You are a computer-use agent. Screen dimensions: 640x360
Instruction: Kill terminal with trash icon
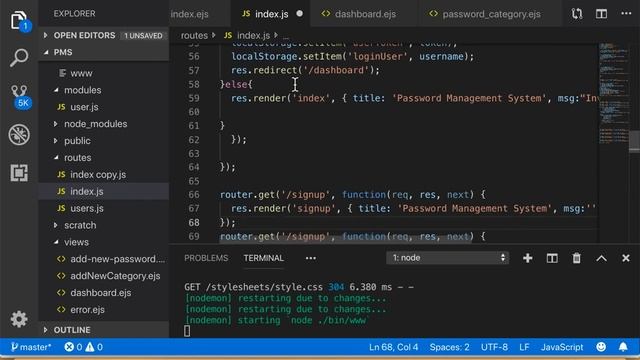pos(576,258)
